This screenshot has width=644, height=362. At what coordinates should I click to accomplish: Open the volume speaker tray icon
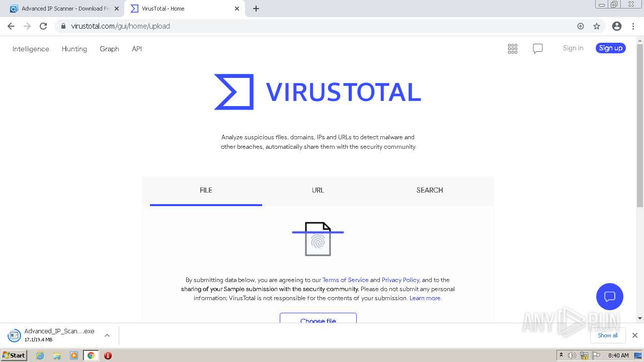click(572, 355)
